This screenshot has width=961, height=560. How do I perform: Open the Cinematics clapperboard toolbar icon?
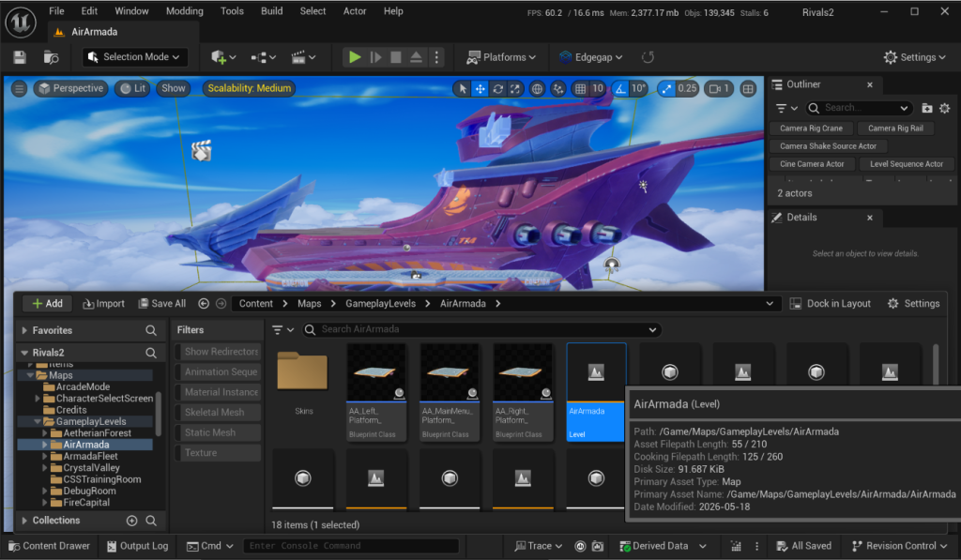303,57
